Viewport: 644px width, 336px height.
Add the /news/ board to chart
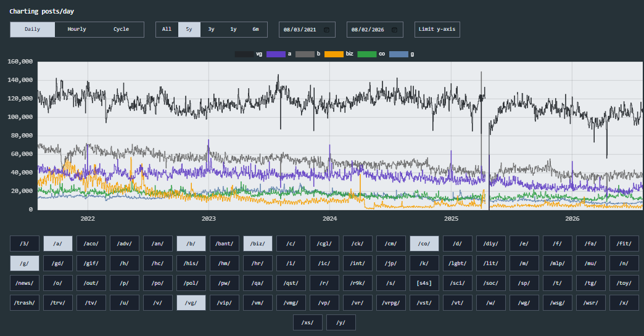25,283
